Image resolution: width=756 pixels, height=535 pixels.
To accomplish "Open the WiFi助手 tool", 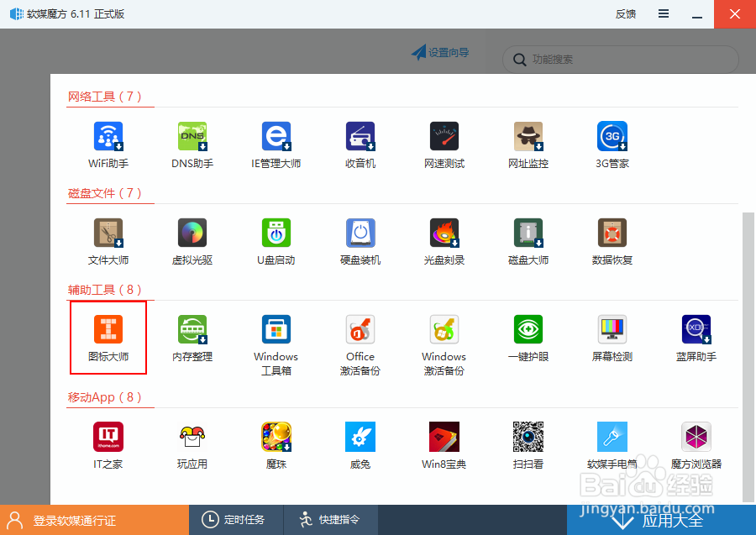I will (x=108, y=136).
